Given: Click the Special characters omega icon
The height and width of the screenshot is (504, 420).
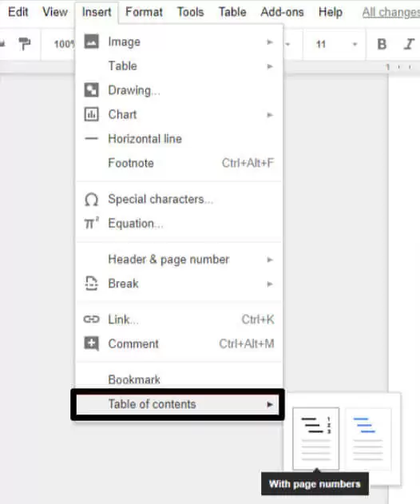Looking at the screenshot, I should tap(91, 200).
